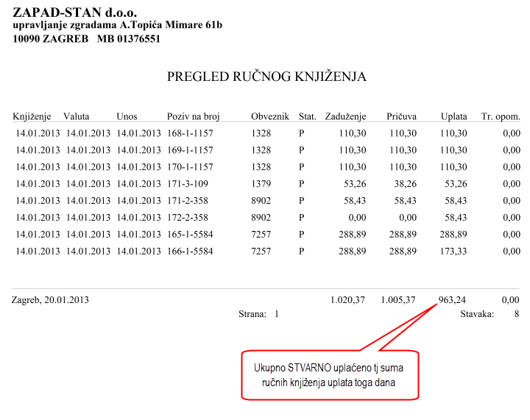Click the Stavaka count value 8
Viewport: 530px width, 420px height.
517,314
